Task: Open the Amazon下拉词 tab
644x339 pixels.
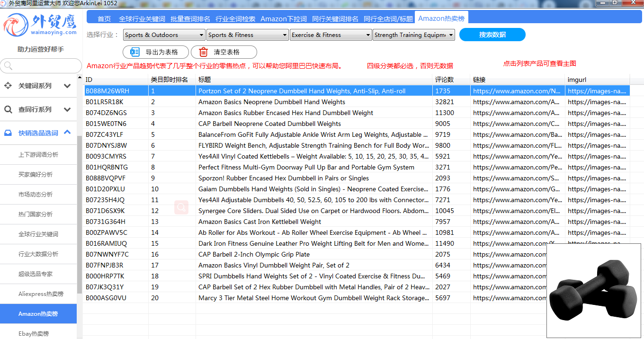Action: pyautogui.click(x=284, y=19)
